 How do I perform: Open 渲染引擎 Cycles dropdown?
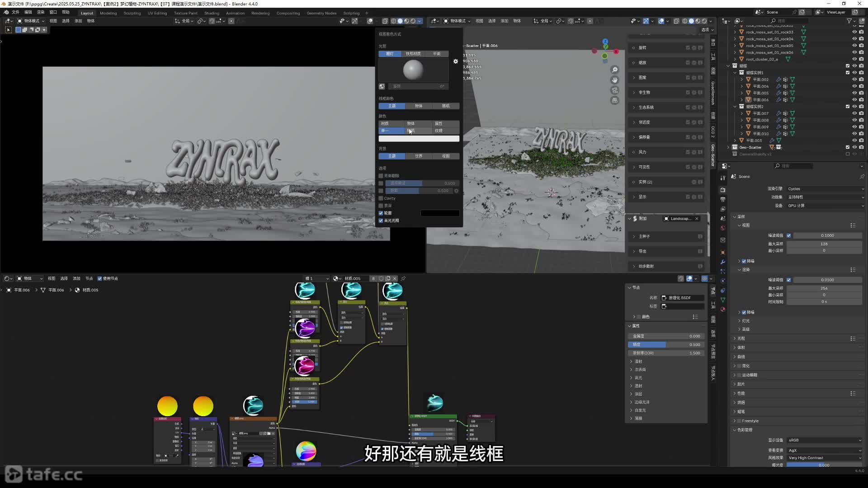tap(825, 189)
